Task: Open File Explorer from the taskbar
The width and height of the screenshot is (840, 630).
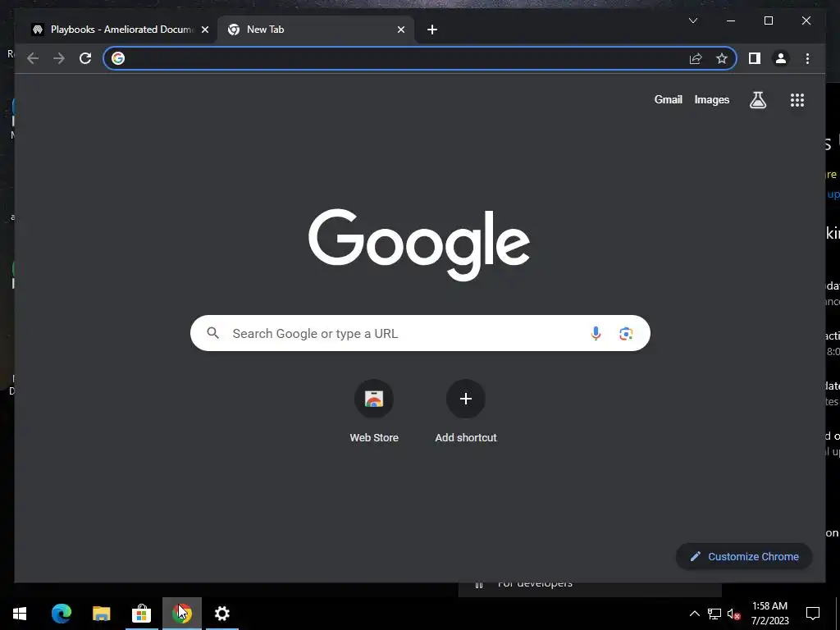Action: click(101, 614)
